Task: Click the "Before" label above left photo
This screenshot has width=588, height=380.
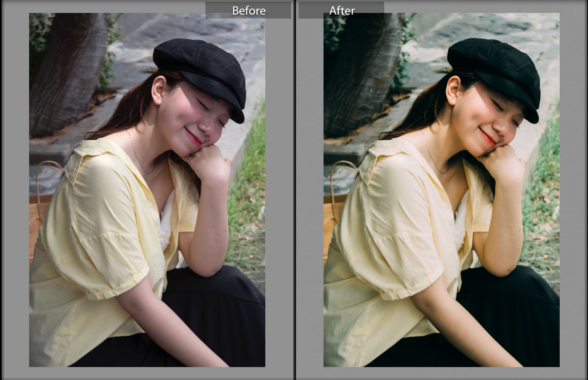Action: click(249, 11)
